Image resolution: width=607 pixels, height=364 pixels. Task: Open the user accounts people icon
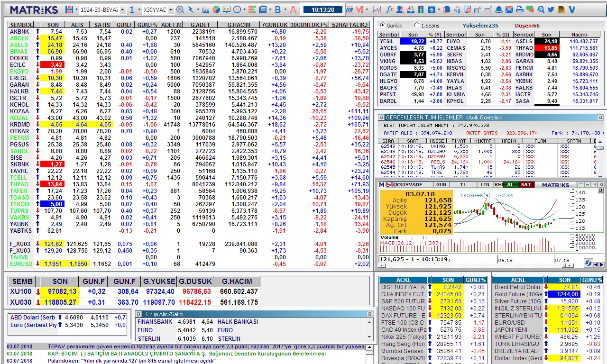pyautogui.click(x=400, y=9)
